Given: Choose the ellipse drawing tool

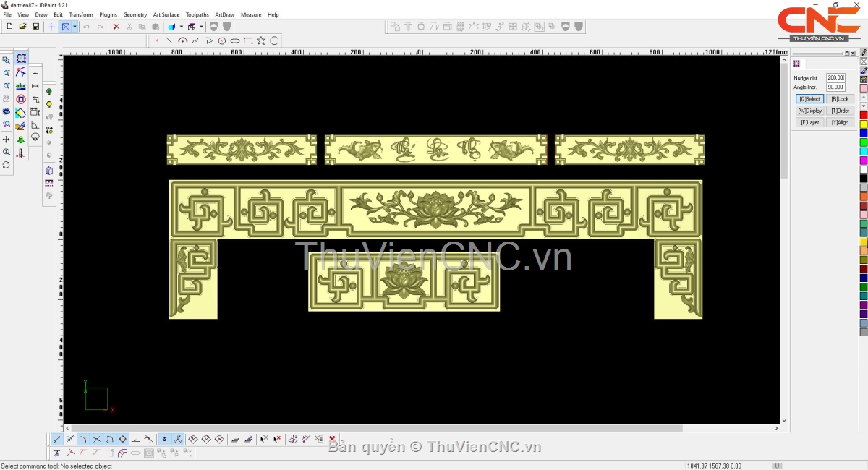Looking at the screenshot, I should (x=235, y=41).
